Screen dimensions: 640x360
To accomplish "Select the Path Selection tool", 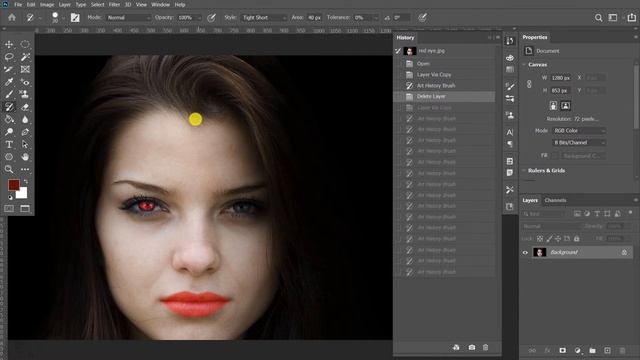I will pyautogui.click(x=25, y=144).
